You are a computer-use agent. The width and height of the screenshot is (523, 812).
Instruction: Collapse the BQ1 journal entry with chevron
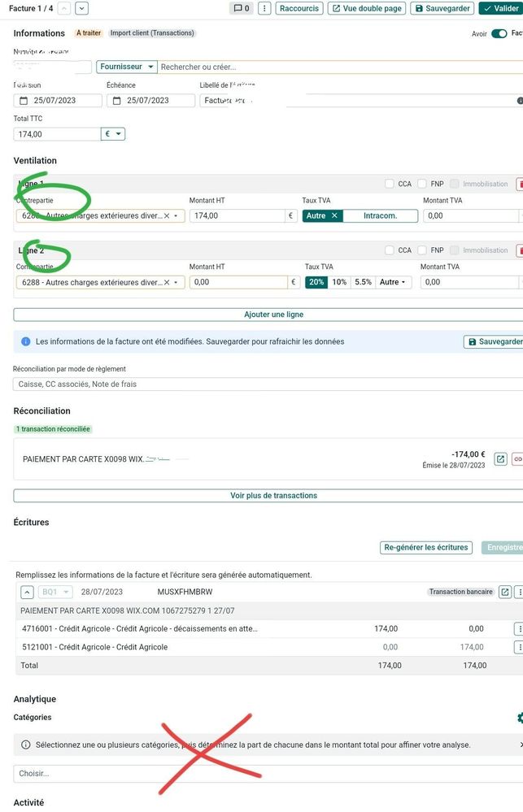coord(27,592)
